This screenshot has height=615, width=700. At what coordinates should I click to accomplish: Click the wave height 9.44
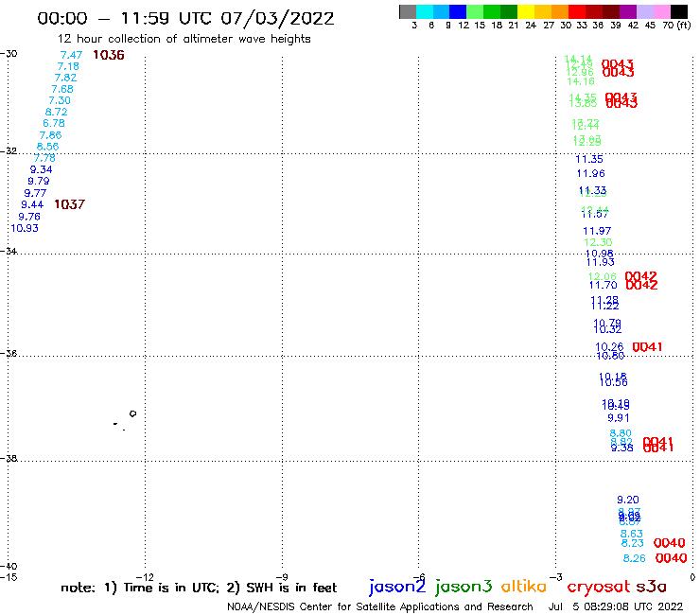[x=32, y=205]
